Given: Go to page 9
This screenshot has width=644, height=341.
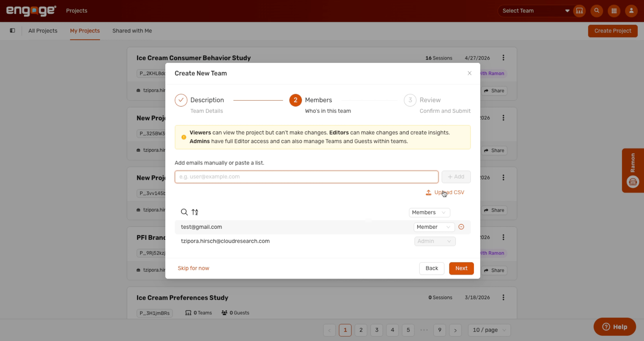Looking at the screenshot, I should (x=440, y=330).
